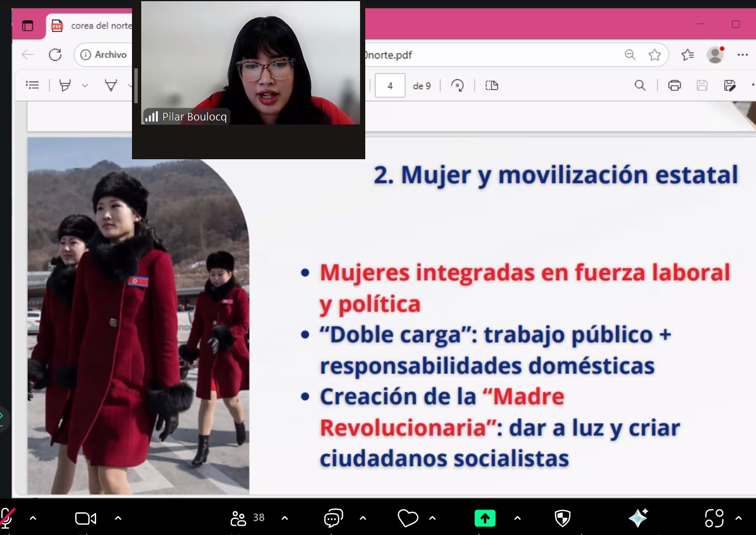Click the green share screen button

point(485,518)
